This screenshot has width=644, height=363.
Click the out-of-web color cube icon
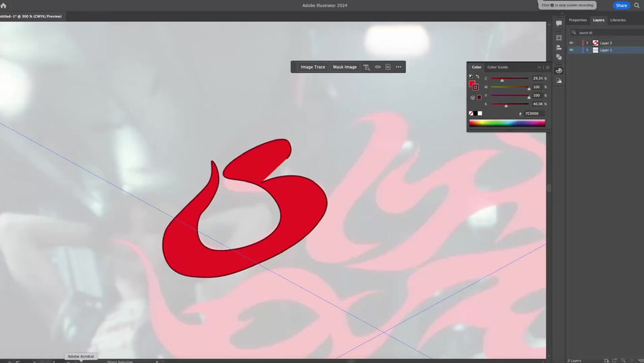[472, 97]
